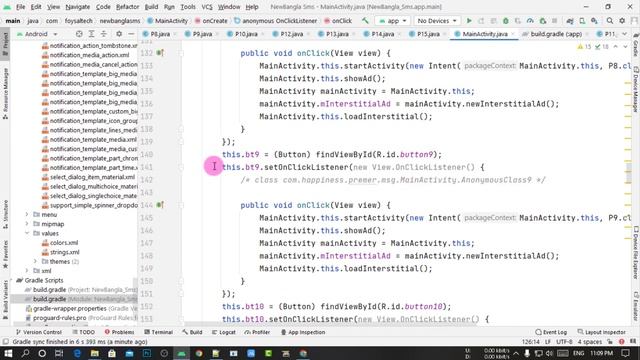The height and width of the screenshot is (360, 640).
Task: Open Chrome from the taskbar
Action: point(199,353)
